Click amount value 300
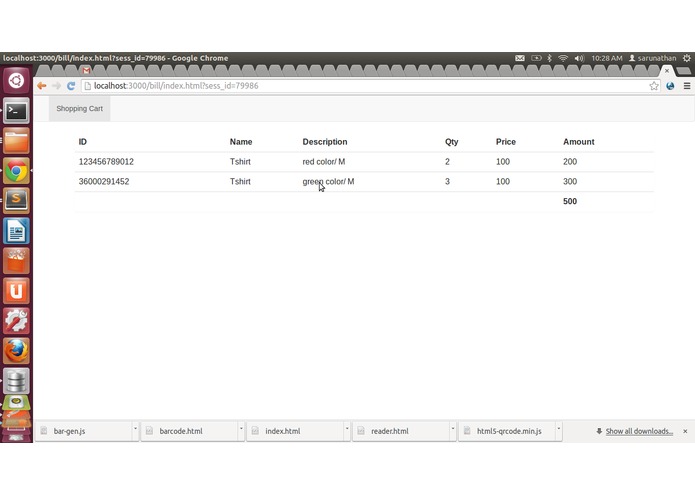The image size is (695, 494). (x=570, y=182)
